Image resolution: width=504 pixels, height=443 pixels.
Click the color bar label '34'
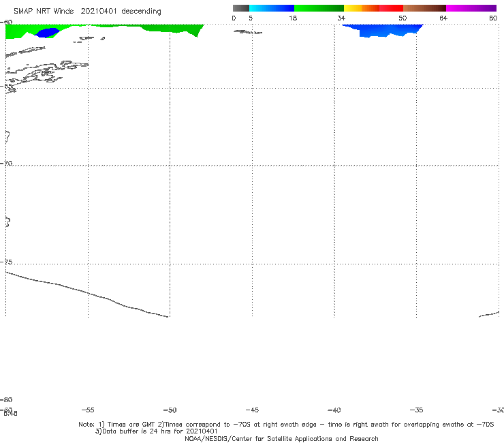(x=341, y=18)
